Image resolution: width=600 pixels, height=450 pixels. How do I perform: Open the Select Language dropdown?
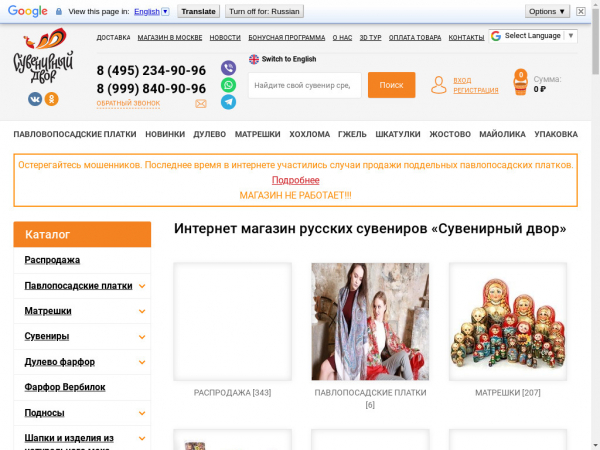[533, 36]
